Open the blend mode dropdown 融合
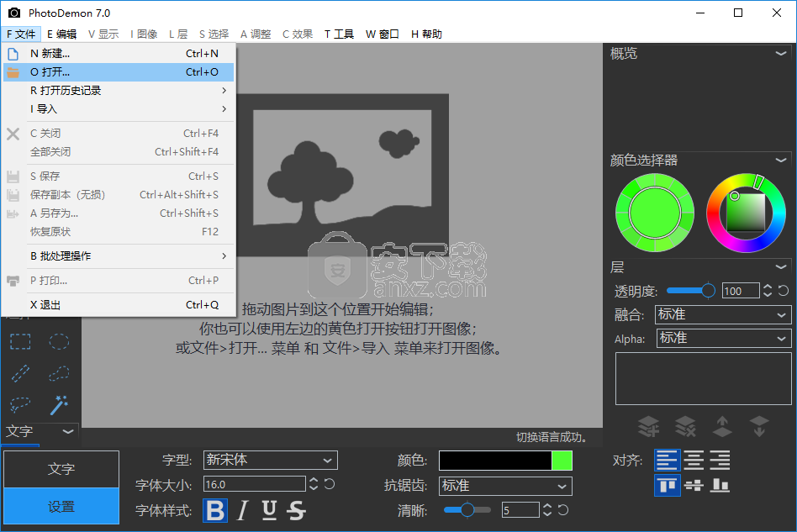This screenshot has width=797, height=532. point(723,314)
